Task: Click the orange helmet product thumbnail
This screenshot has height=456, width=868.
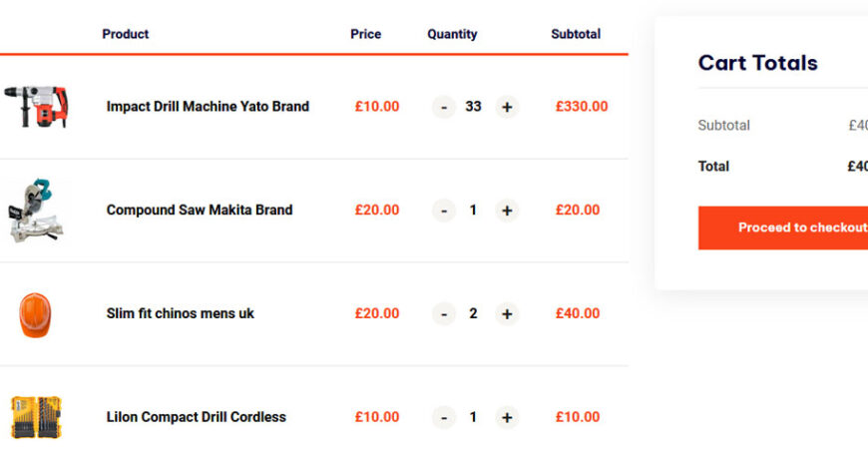Action: 36,314
